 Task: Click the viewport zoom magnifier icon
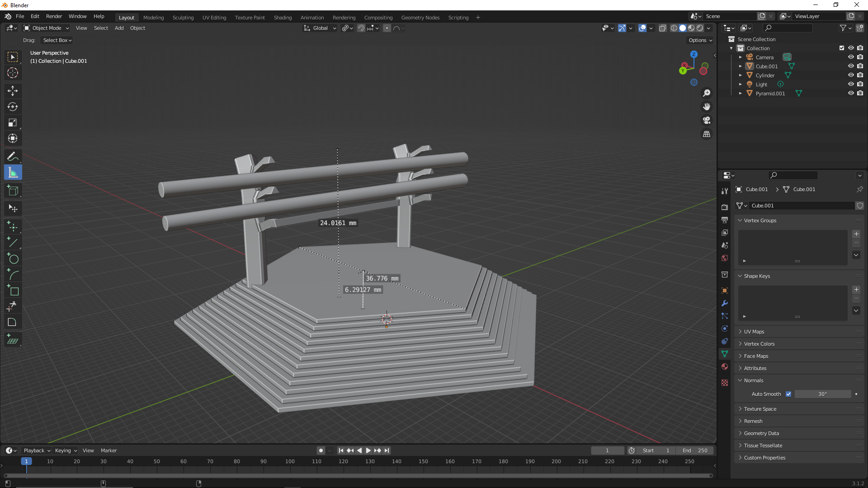707,93
